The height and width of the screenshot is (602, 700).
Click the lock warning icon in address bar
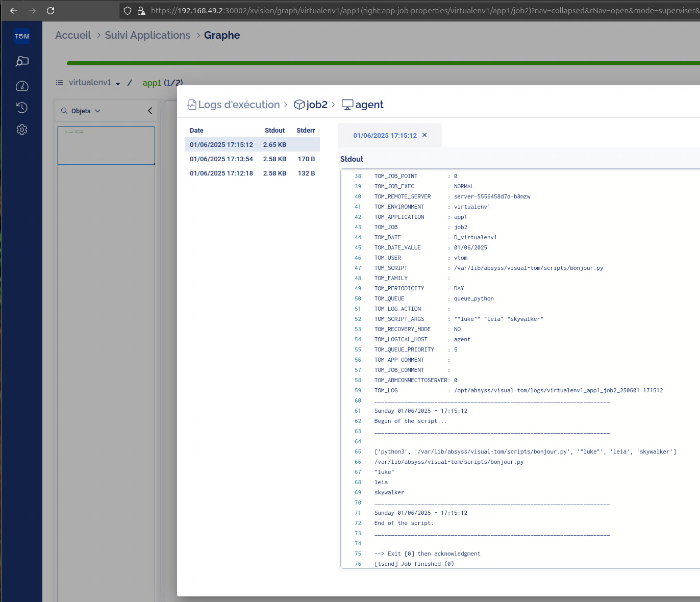141,11
